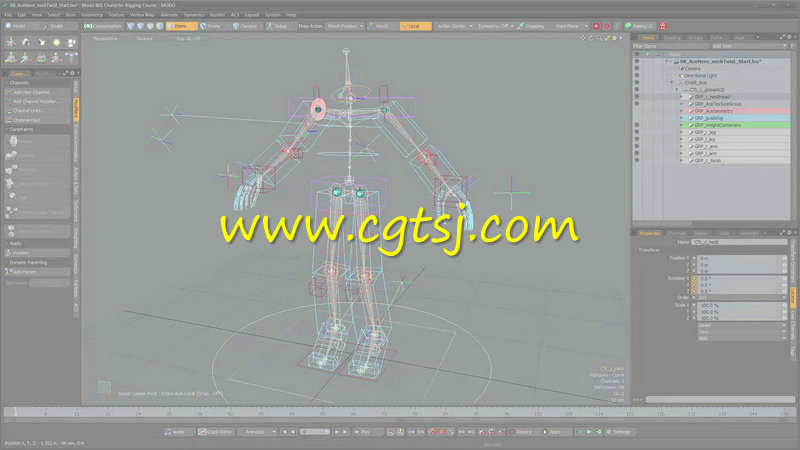Open the Action Center dropdown

point(454,26)
